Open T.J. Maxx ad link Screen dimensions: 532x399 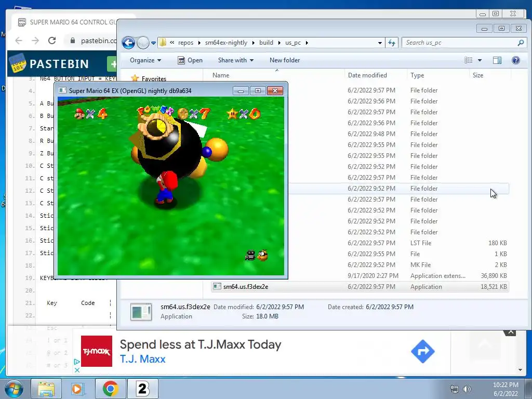(142, 359)
